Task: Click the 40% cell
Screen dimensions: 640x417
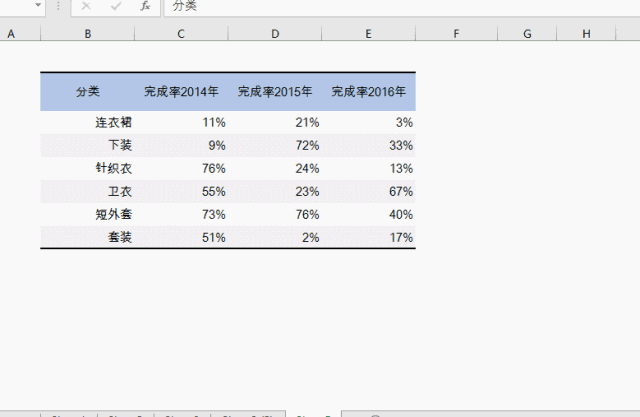Action: [368, 215]
